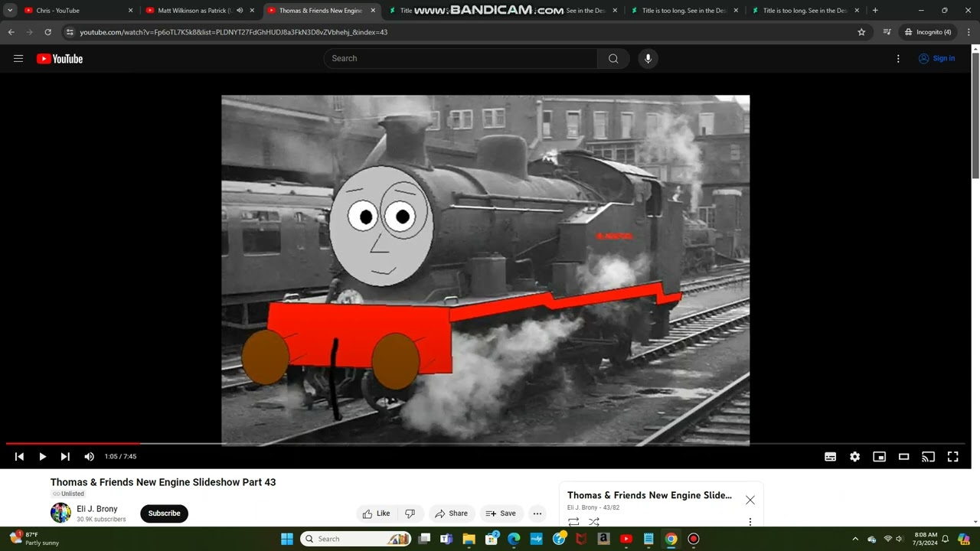Image resolution: width=980 pixels, height=551 pixels.
Task: Share the video
Action: (x=451, y=514)
